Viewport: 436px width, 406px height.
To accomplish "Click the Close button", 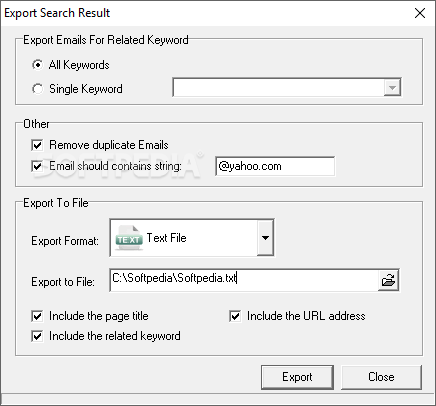I will [x=381, y=377].
